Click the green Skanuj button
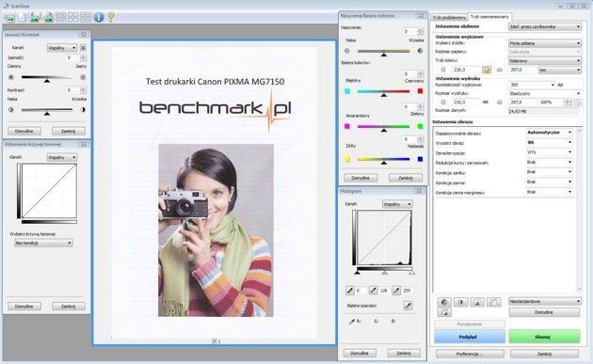Screen dimensions: 593x364 pos(544,337)
